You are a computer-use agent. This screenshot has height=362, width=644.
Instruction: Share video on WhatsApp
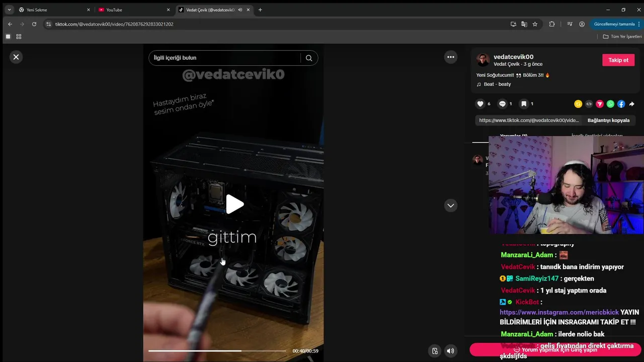tap(610, 104)
